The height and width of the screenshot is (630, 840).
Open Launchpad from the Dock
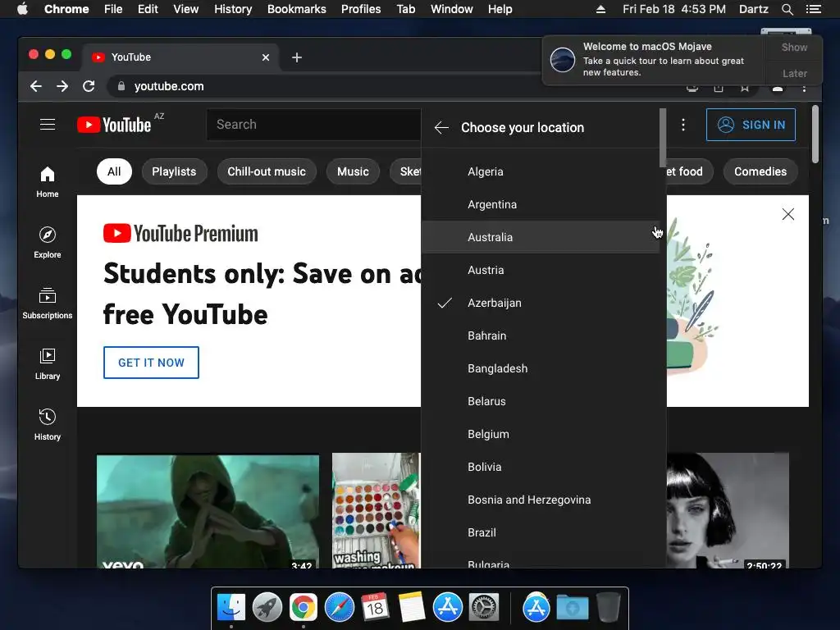coord(267,608)
